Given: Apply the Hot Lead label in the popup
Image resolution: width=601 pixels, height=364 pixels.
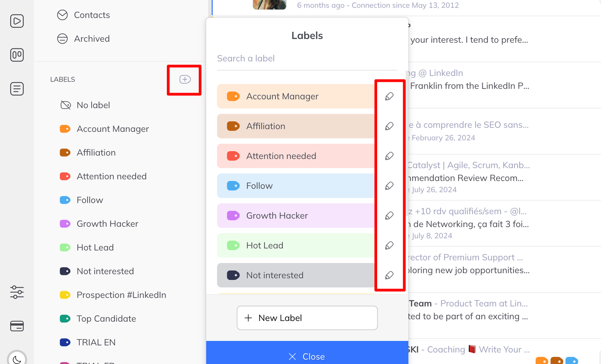Looking at the screenshot, I should coord(296,245).
